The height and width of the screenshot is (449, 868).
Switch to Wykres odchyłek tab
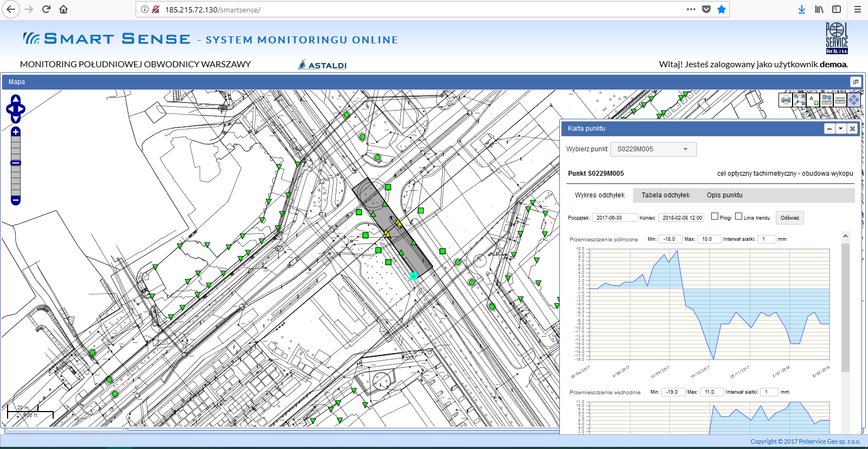point(599,195)
